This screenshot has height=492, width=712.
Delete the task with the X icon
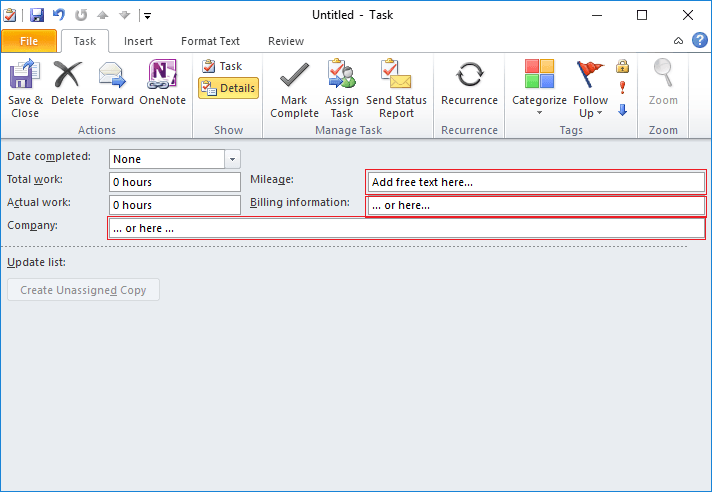point(68,74)
